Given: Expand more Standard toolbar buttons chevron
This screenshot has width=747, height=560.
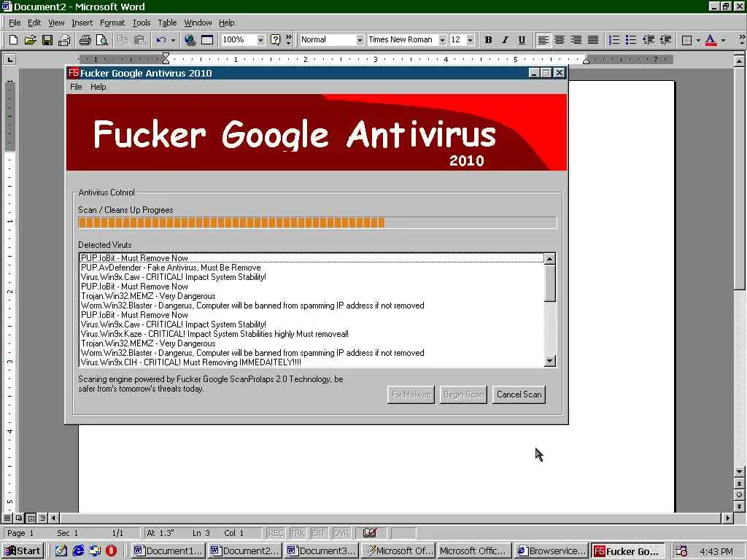Looking at the screenshot, I should (x=288, y=40).
